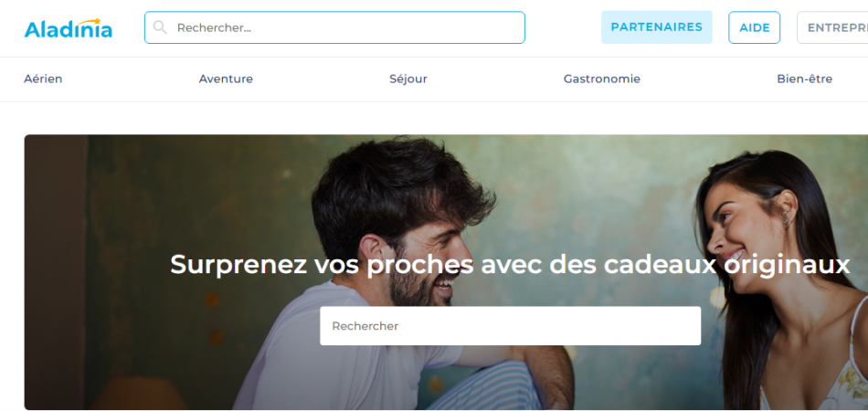This screenshot has width=868, height=411.
Task: Select the Aventure category
Action: (226, 79)
